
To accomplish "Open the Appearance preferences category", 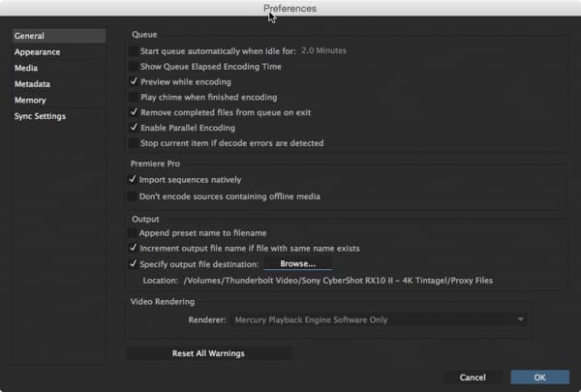I will (37, 52).
